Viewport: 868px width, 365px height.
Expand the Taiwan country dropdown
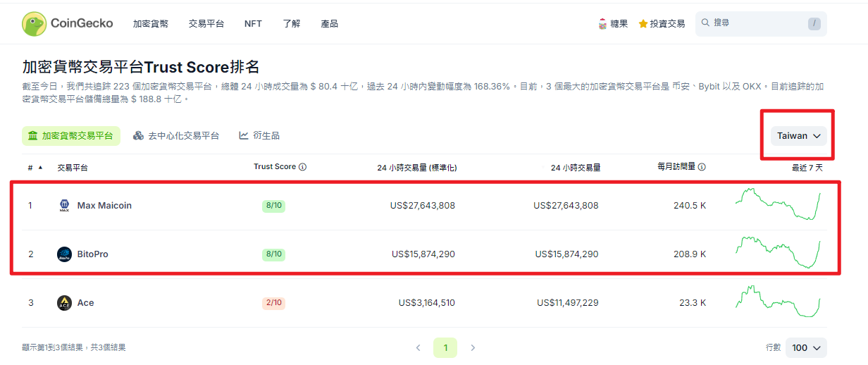pyautogui.click(x=799, y=136)
